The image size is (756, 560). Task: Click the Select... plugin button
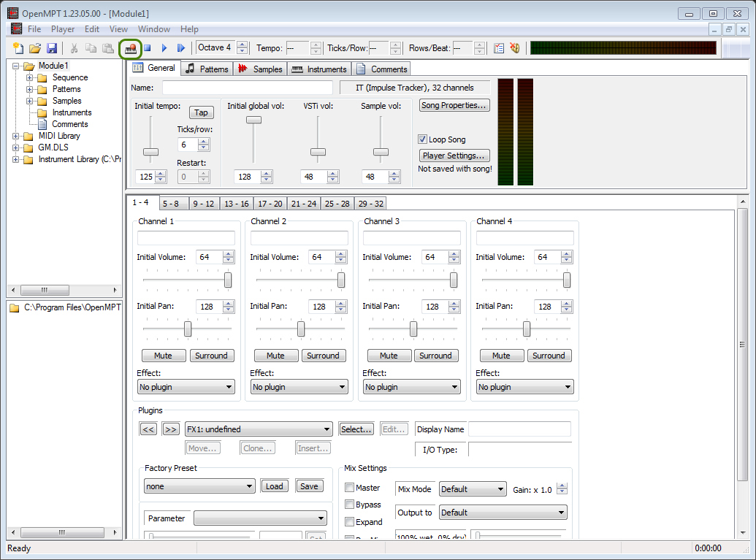[x=356, y=429]
